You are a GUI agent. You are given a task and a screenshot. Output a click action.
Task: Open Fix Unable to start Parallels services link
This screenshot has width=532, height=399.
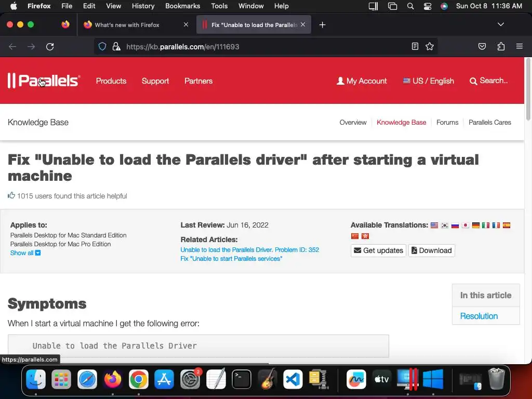click(x=231, y=259)
